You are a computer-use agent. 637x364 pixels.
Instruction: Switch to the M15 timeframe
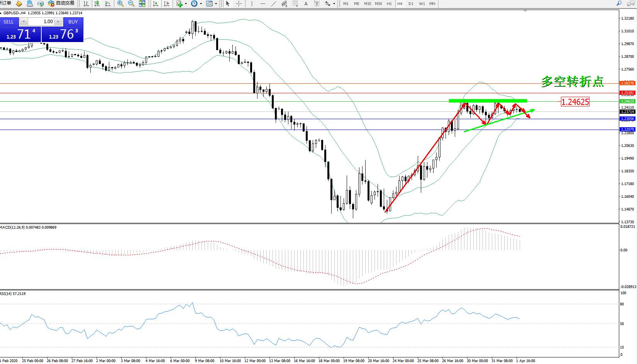[x=367, y=3]
